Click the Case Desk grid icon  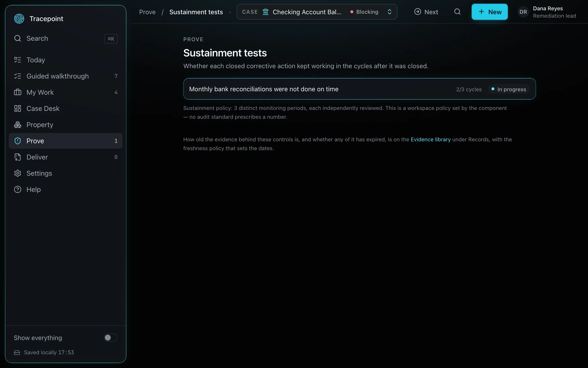tap(18, 108)
